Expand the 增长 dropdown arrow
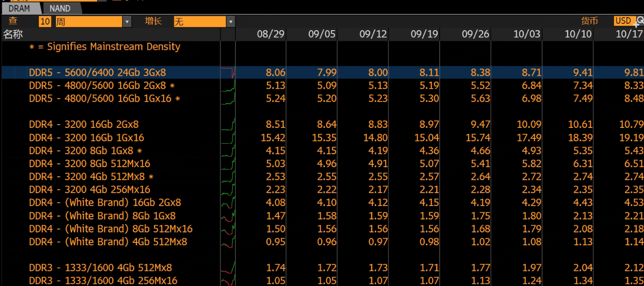 point(231,22)
